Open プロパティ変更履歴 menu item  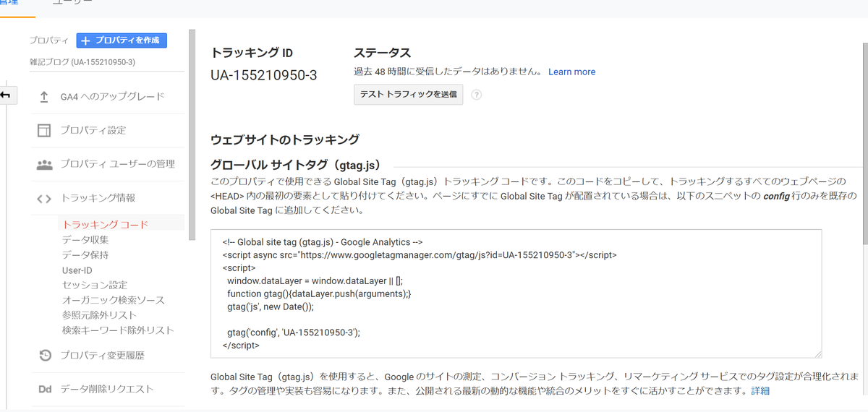pos(102,355)
